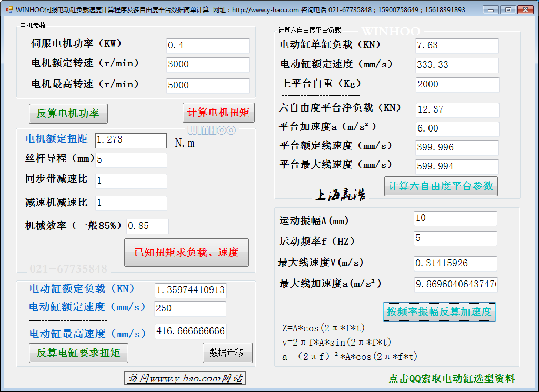Click the 平台加速度a field showing 6.00

coord(457,129)
